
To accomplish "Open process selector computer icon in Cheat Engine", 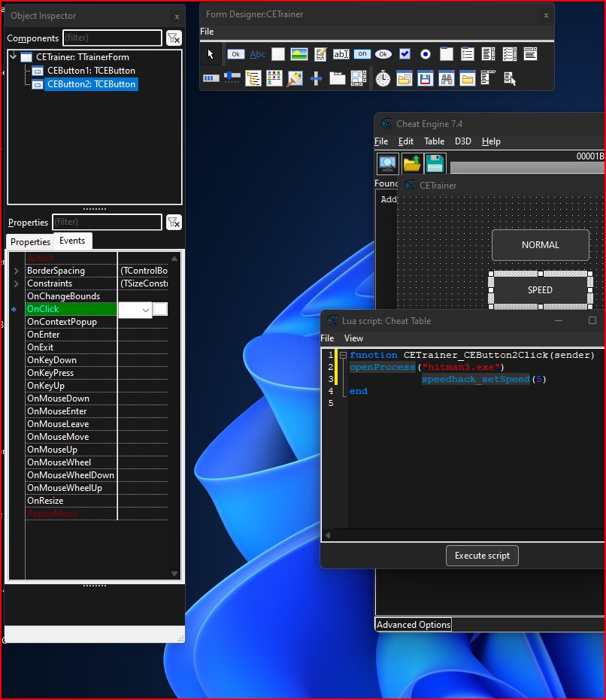I will click(x=387, y=163).
